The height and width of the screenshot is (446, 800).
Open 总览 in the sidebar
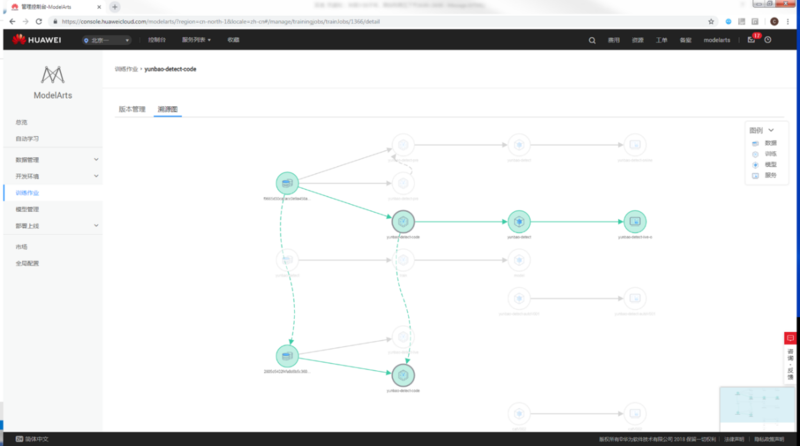(x=21, y=122)
